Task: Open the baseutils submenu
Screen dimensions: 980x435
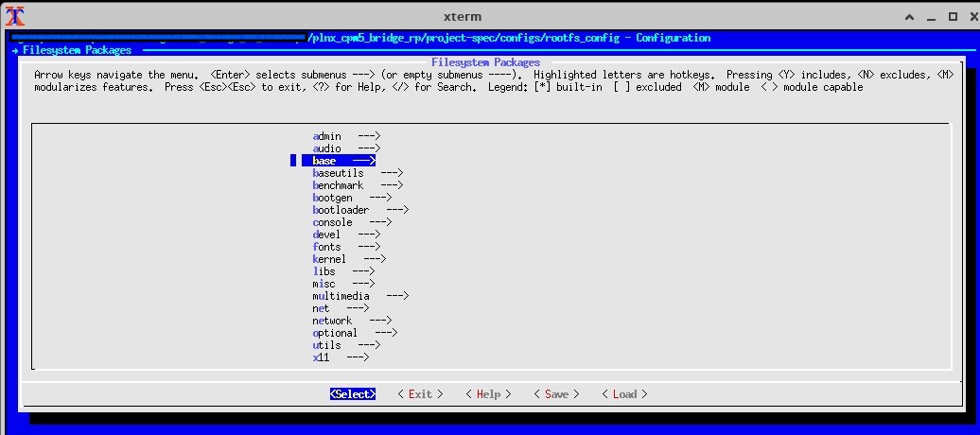Action: click(338, 173)
